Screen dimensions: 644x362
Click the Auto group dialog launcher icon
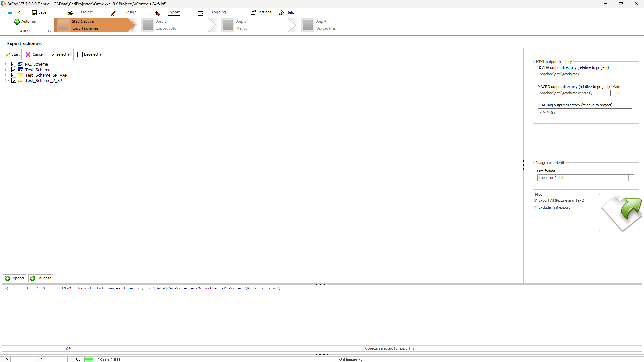click(x=50, y=31)
